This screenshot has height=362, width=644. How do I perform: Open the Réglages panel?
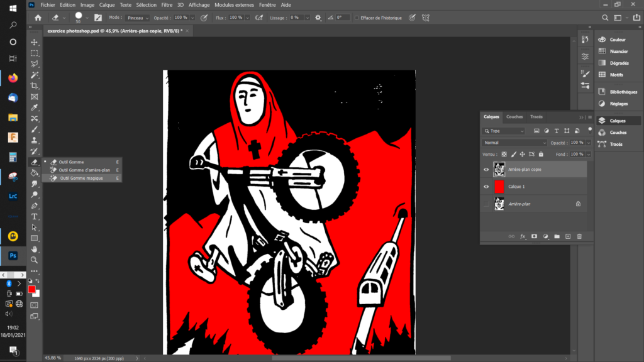618,104
